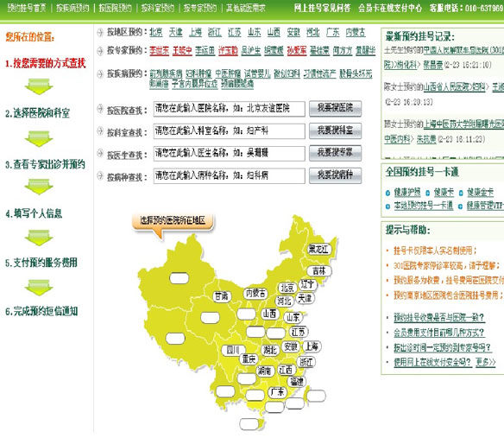Viewport: 504px width, 438px height.
Task: Open help link 会员费用支付目前哪几种方式?
Action: click(439, 333)
